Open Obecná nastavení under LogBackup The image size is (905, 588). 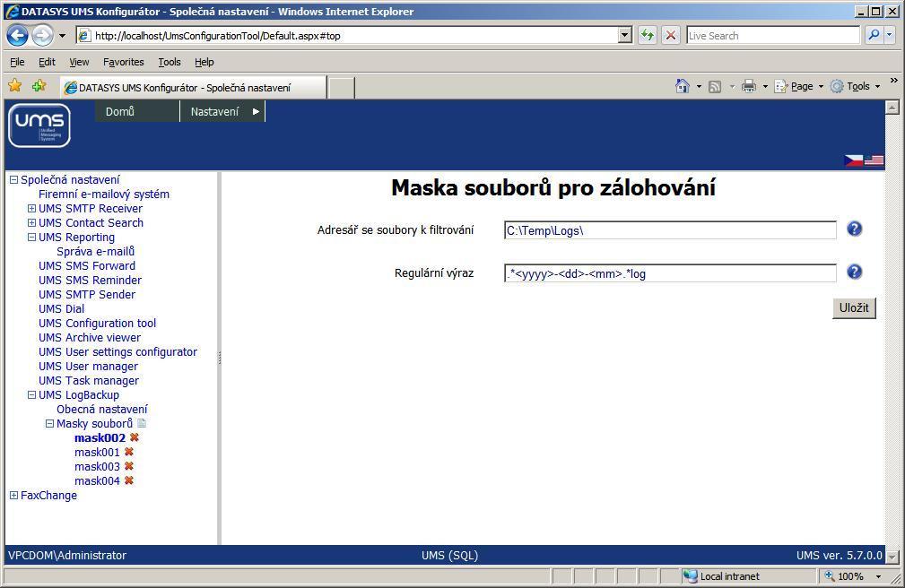101,409
